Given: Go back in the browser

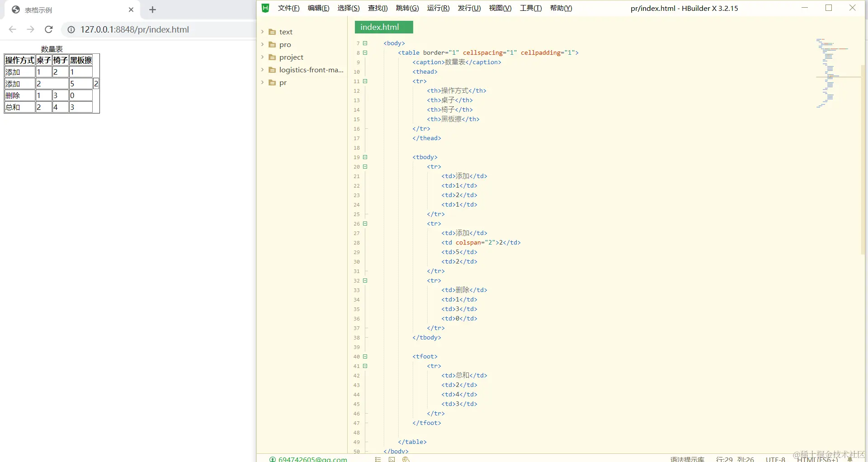Looking at the screenshot, I should pos(13,29).
